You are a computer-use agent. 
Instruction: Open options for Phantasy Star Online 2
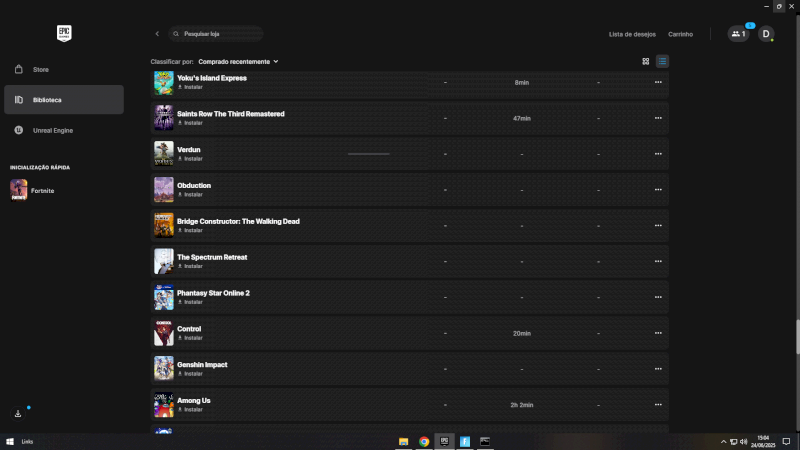658,297
